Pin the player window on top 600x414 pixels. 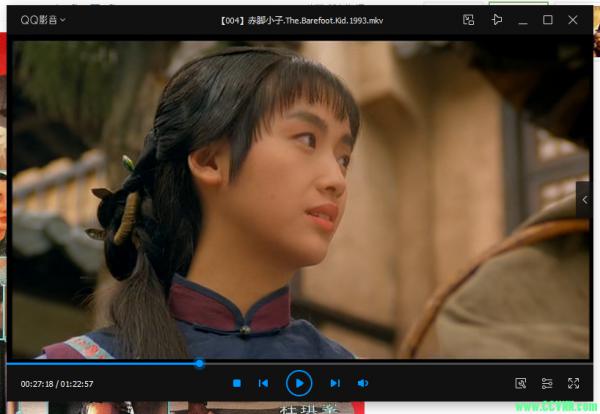click(x=497, y=20)
